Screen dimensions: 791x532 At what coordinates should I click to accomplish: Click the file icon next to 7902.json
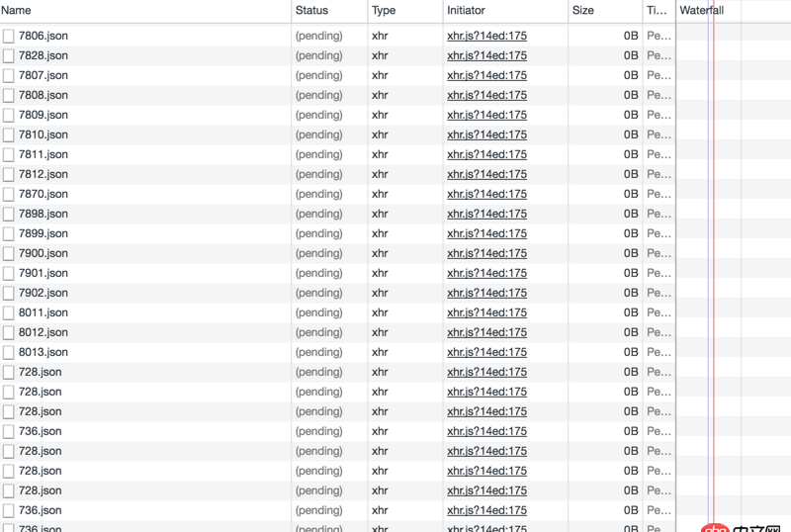tap(9, 293)
